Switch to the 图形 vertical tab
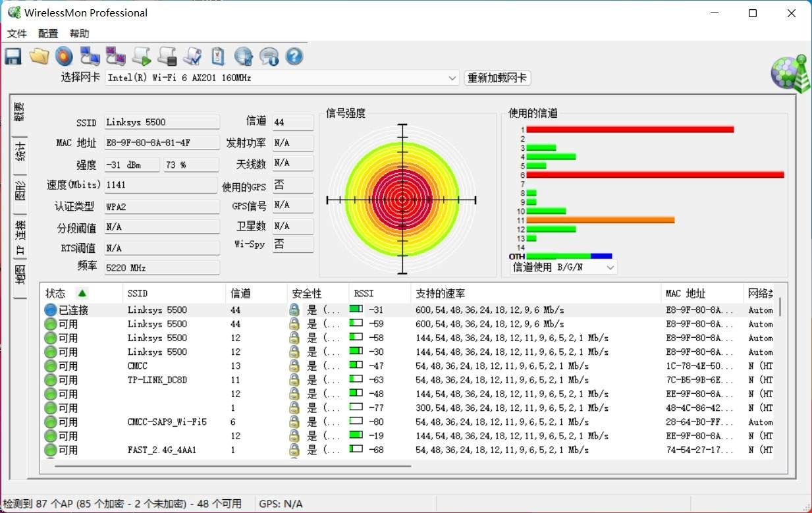Viewport: 812px width, 513px height. (x=20, y=192)
